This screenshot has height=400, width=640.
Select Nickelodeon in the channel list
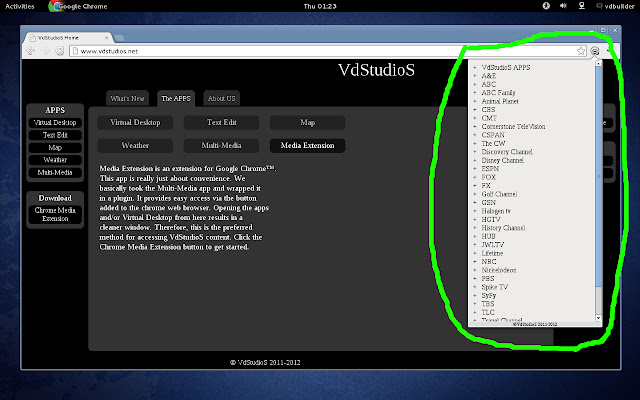499,270
